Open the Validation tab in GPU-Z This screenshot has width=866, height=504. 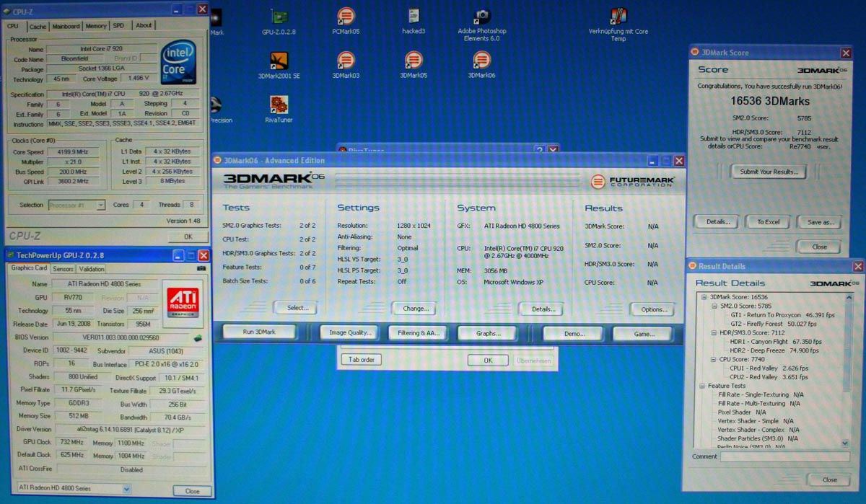coord(92,268)
